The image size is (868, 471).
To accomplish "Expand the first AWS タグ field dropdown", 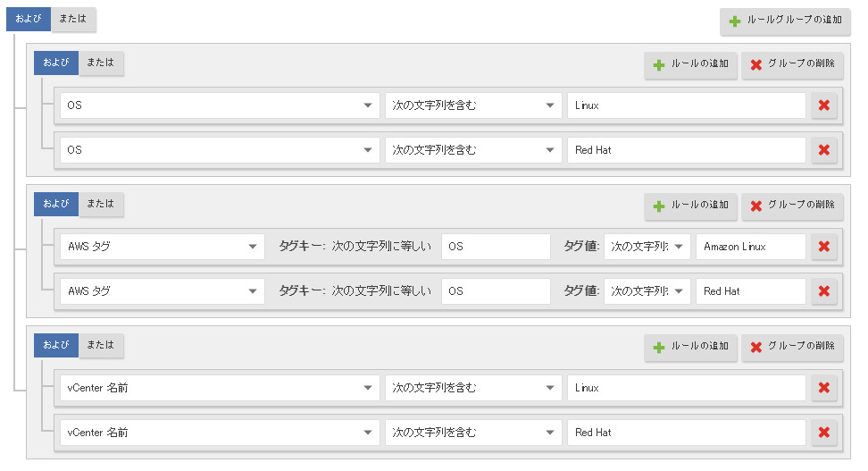I will pos(163,247).
